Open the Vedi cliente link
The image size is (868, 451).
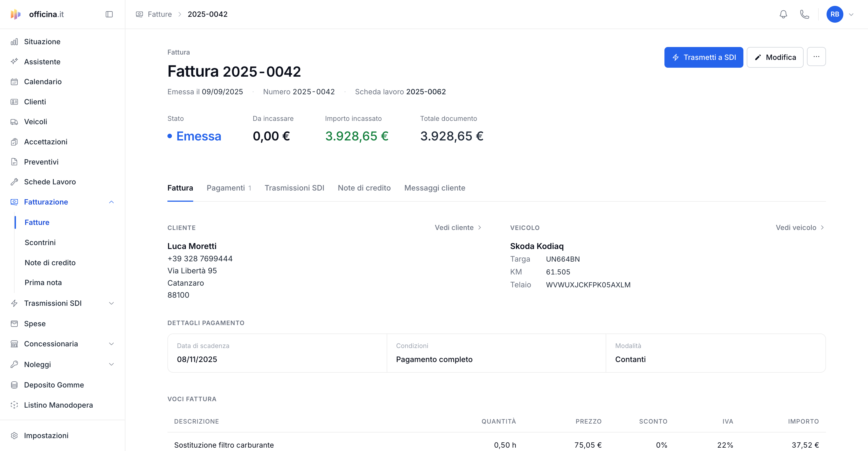point(458,227)
